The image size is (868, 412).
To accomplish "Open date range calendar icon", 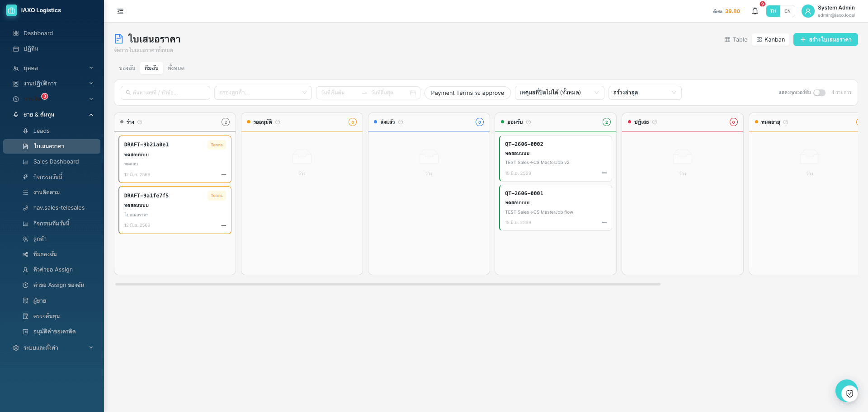I will click(413, 93).
